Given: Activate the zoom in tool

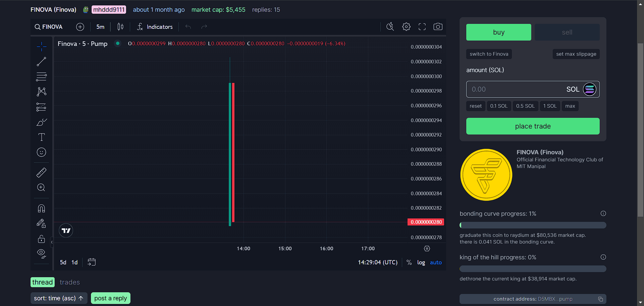Looking at the screenshot, I should 41,188.
